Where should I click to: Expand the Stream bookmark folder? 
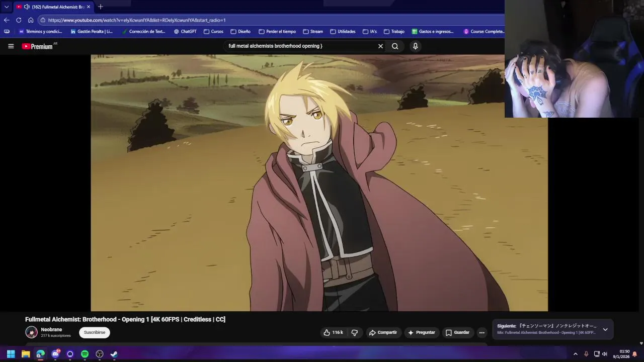point(313,31)
